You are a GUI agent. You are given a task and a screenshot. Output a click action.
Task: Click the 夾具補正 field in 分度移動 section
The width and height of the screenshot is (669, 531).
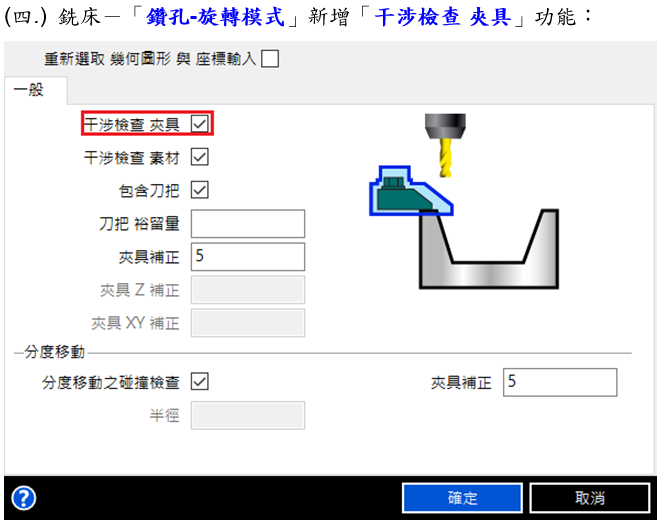coord(560,382)
